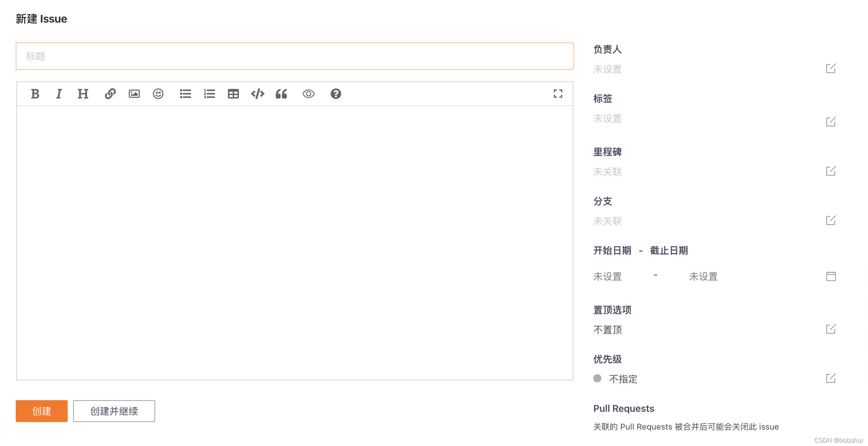Click the Pull Requests section heading
Screen dimensions: 868x446
point(624,408)
